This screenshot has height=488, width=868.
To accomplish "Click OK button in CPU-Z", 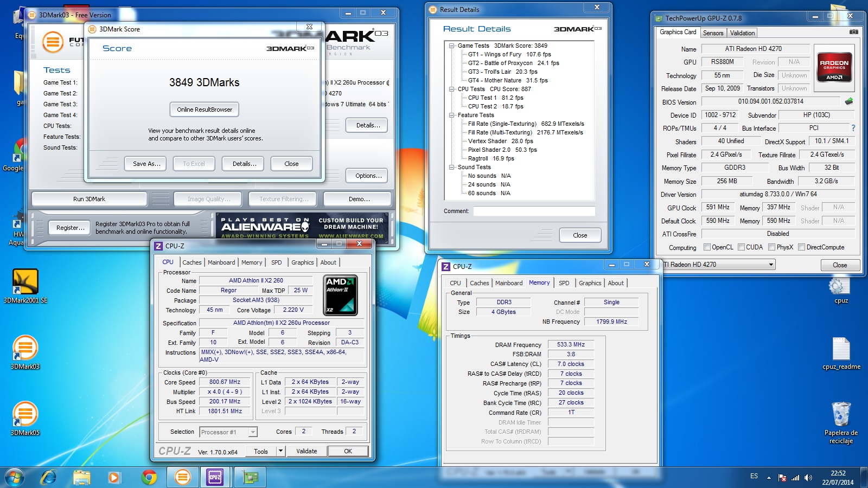I will [348, 451].
